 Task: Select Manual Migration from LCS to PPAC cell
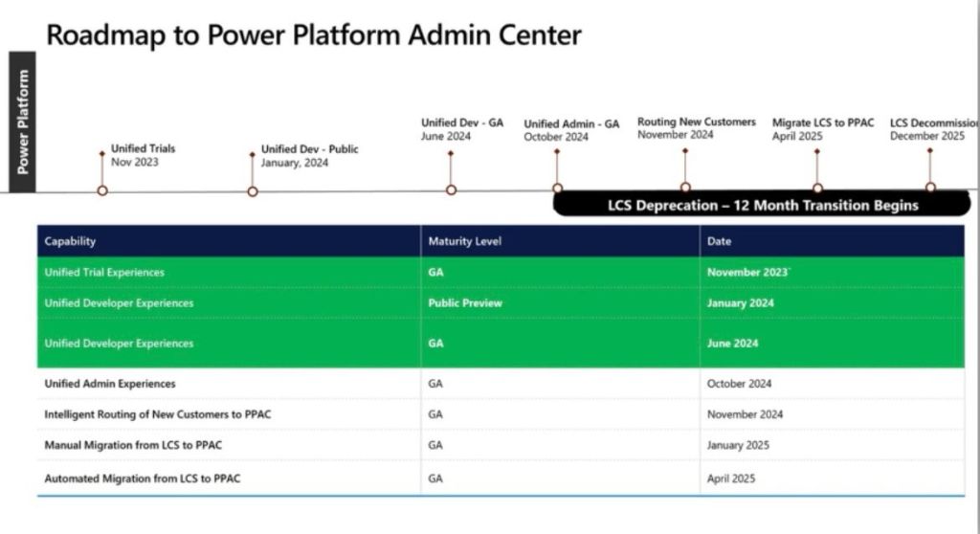click(x=229, y=445)
